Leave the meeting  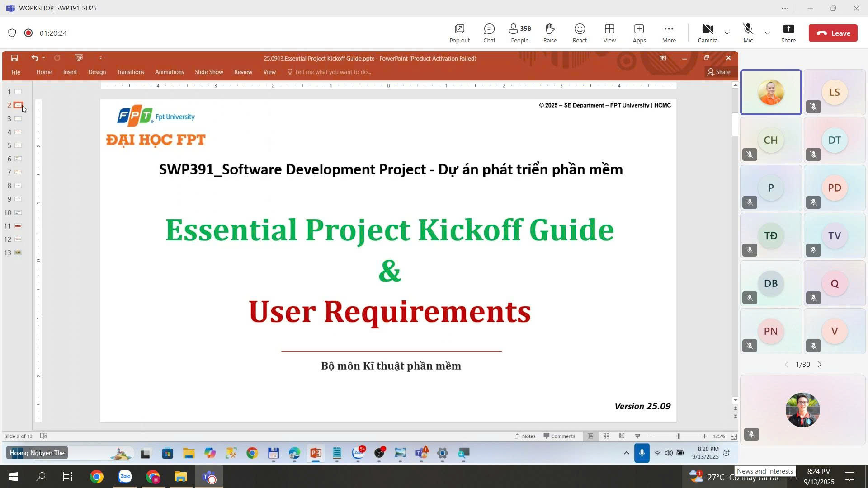pos(833,33)
